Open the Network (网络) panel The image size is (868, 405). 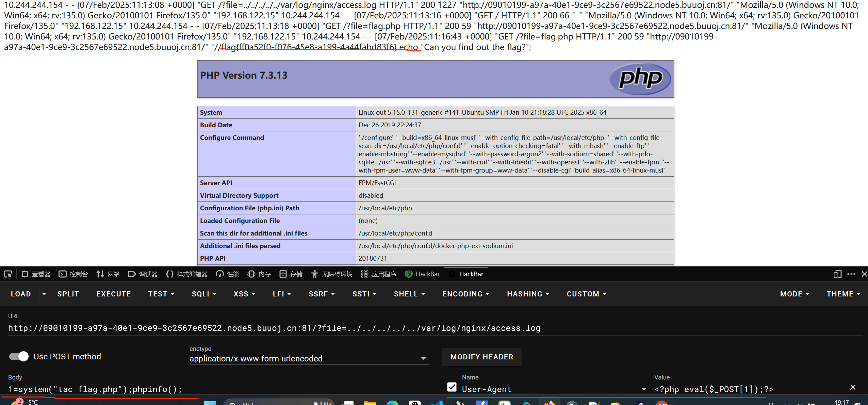pyautogui.click(x=108, y=274)
